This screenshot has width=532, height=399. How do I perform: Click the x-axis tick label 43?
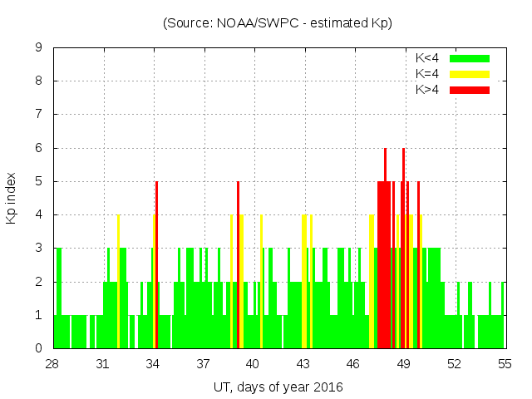303,364
